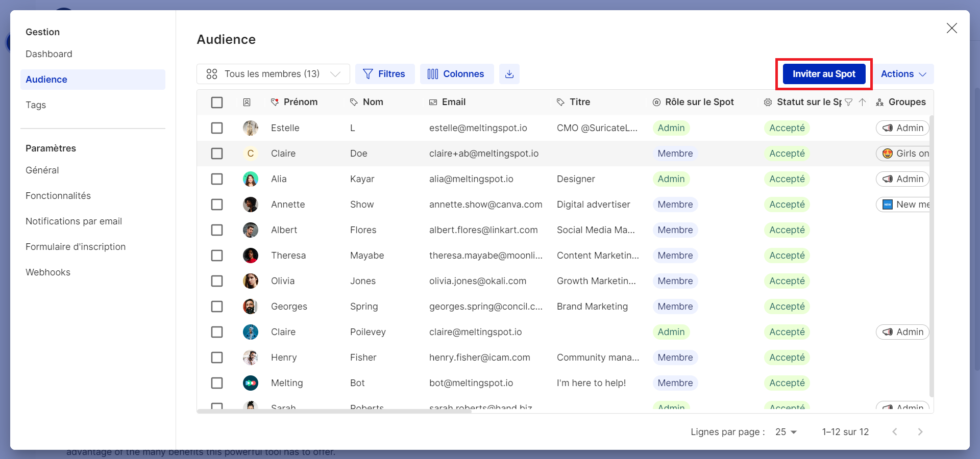Click the Filtres funnel icon
The image size is (980, 459).
[x=368, y=74]
